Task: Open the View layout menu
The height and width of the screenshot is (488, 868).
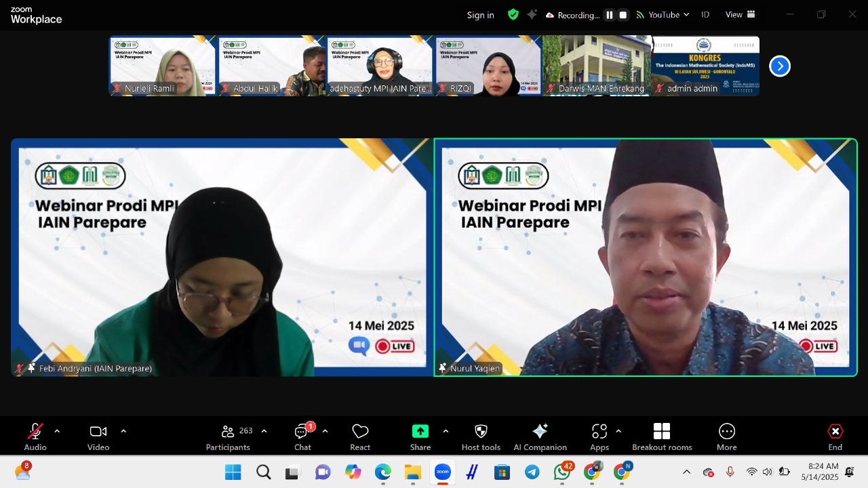Action: click(740, 15)
